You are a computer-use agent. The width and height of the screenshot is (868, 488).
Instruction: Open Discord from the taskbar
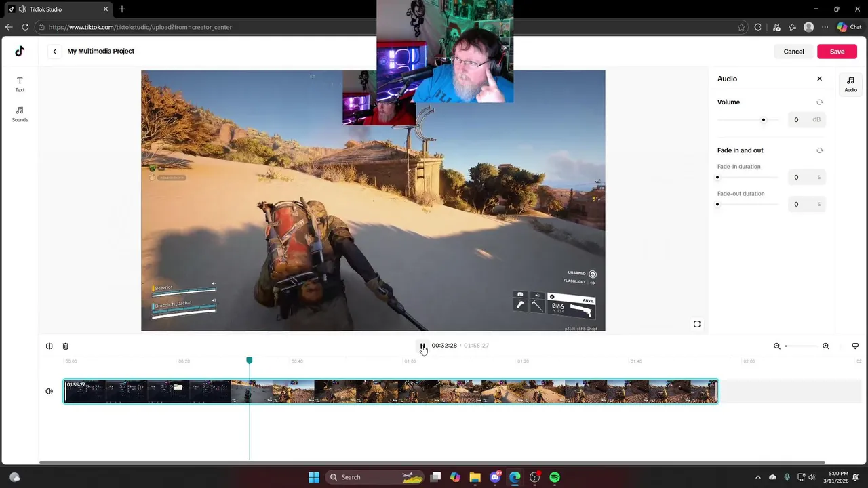495,477
